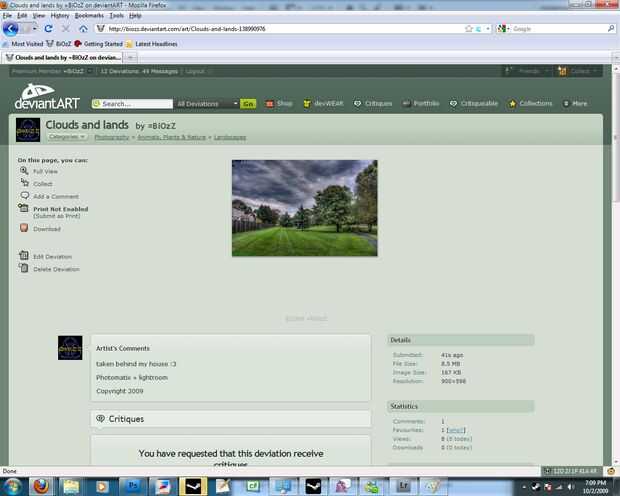The width and height of the screenshot is (620, 496).
Task: Click the Critiques section eye icon
Action: (100, 418)
